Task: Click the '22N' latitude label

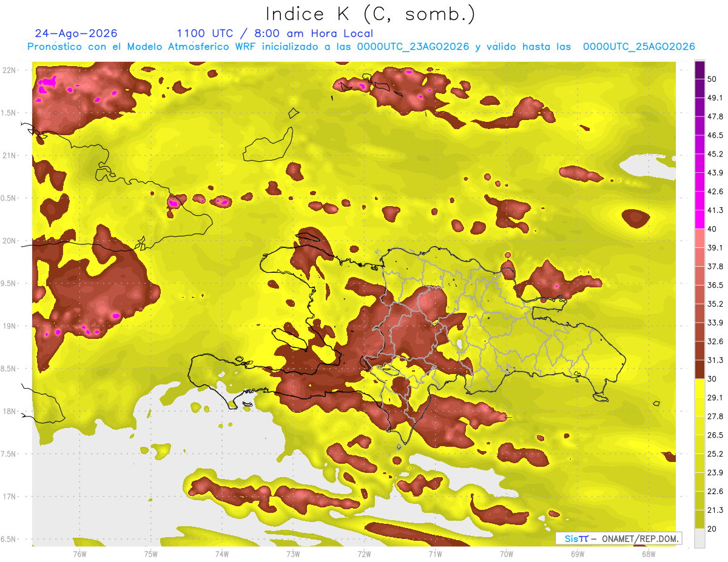Action: click(10, 70)
